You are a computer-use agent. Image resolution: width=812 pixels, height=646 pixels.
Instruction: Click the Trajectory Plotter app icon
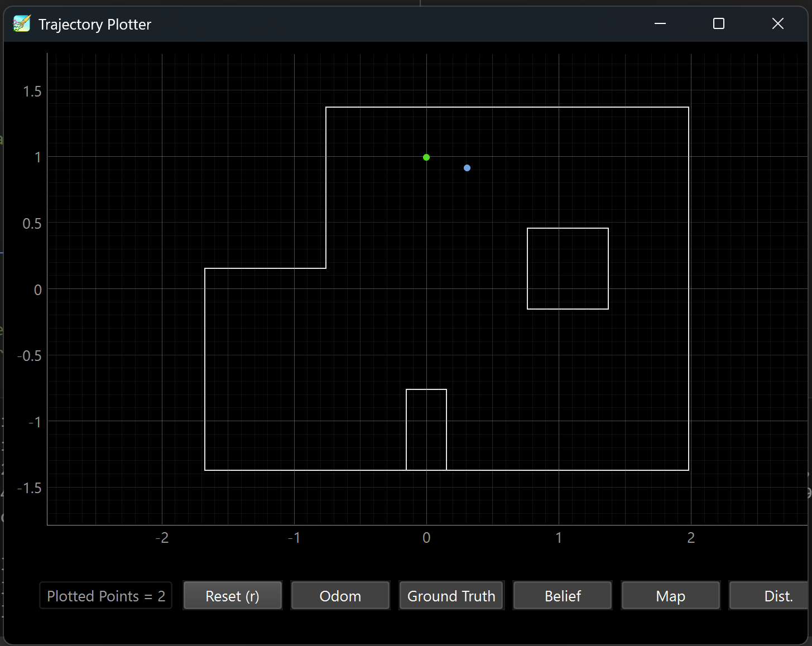[x=22, y=24]
